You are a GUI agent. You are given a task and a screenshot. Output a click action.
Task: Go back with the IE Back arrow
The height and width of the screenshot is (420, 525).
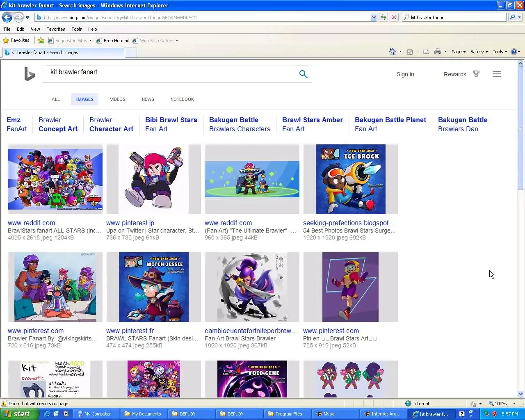pos(7,17)
